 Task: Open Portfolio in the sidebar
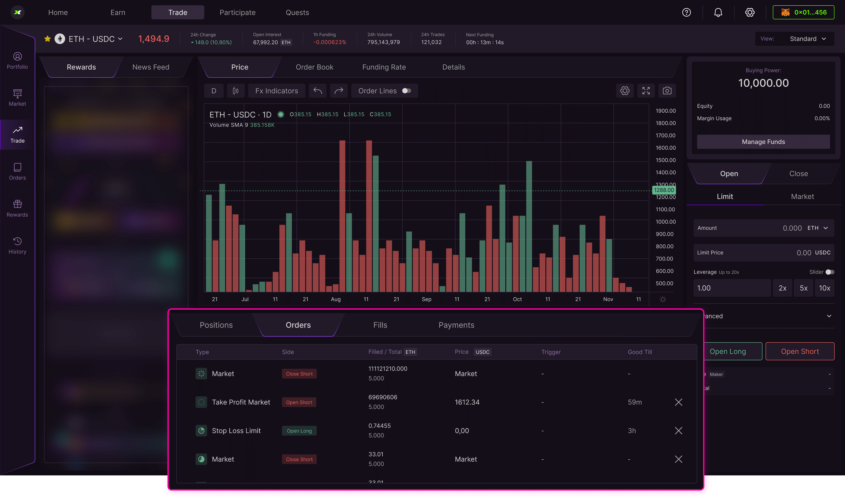coord(17,61)
